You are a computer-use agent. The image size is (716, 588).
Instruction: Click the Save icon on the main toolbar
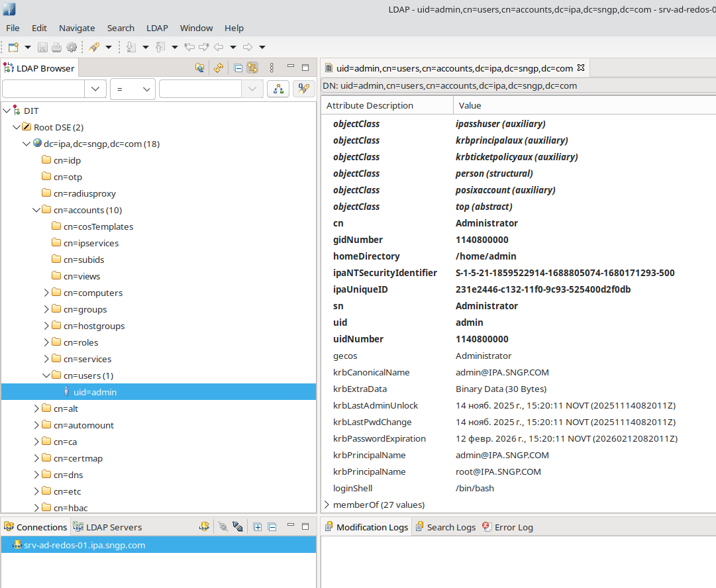point(42,47)
